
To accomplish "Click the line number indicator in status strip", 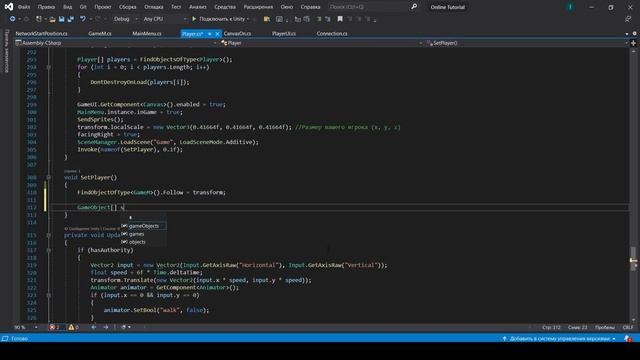I will coord(551,327).
